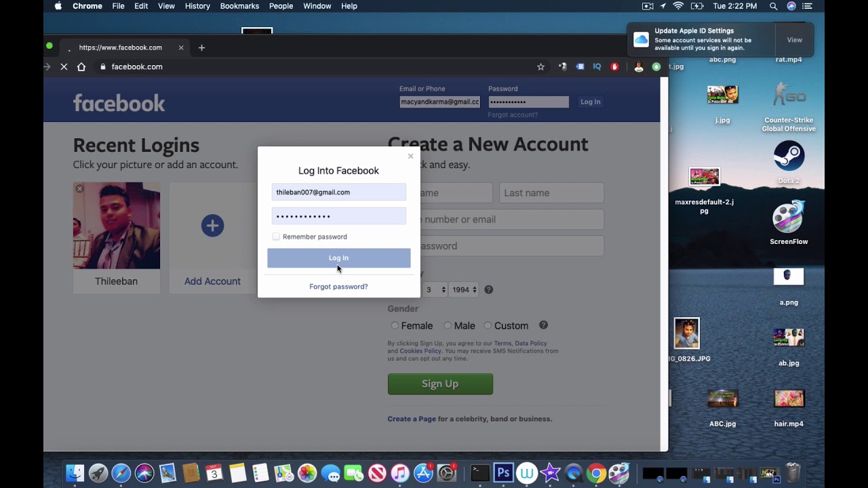The height and width of the screenshot is (488, 868).
Task: Open the Chrome profile avatar
Action: tap(638, 66)
